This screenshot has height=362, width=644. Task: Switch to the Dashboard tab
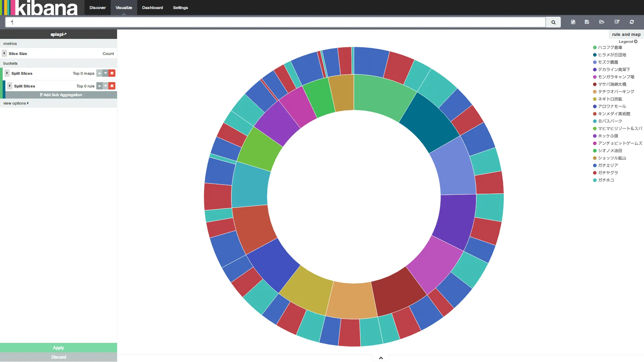click(152, 8)
